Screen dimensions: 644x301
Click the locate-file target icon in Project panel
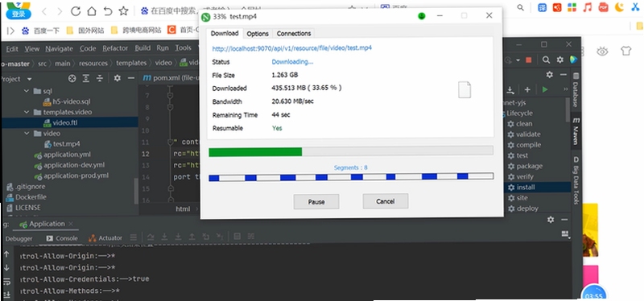72,78
